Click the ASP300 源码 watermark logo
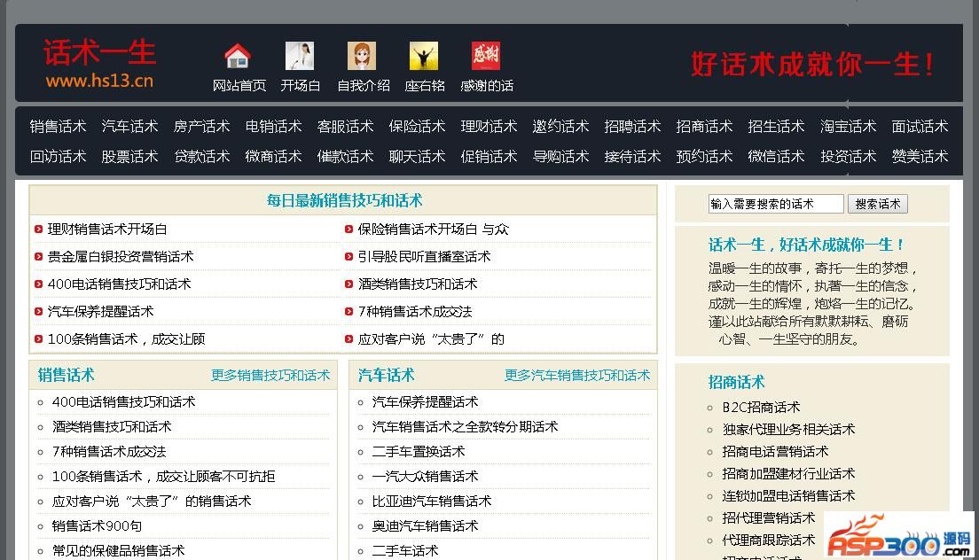 point(898,535)
